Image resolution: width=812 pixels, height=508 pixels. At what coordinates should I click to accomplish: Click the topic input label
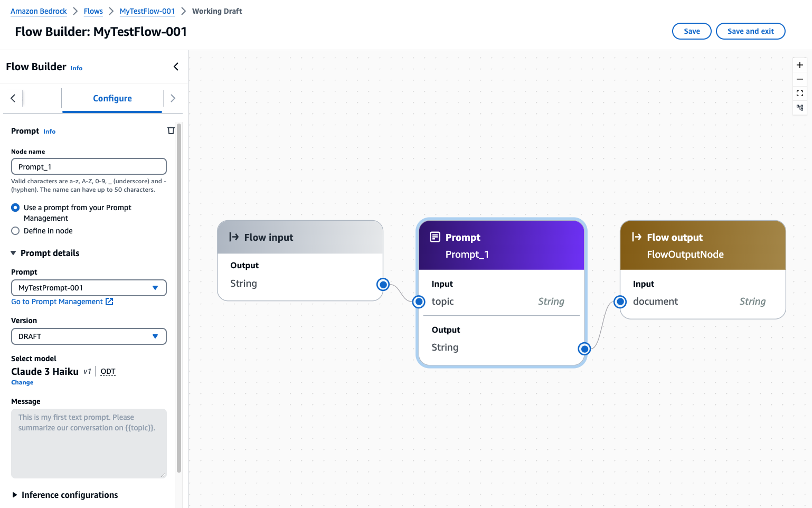pyautogui.click(x=442, y=302)
